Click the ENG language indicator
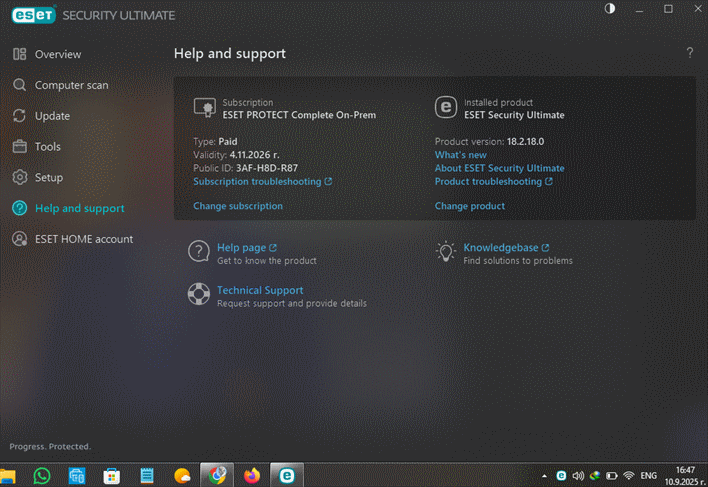The image size is (708, 487). pos(648,476)
